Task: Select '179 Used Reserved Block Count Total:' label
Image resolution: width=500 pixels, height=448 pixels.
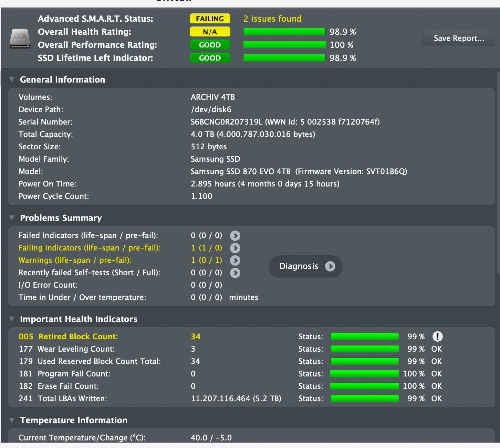Action: (90, 361)
